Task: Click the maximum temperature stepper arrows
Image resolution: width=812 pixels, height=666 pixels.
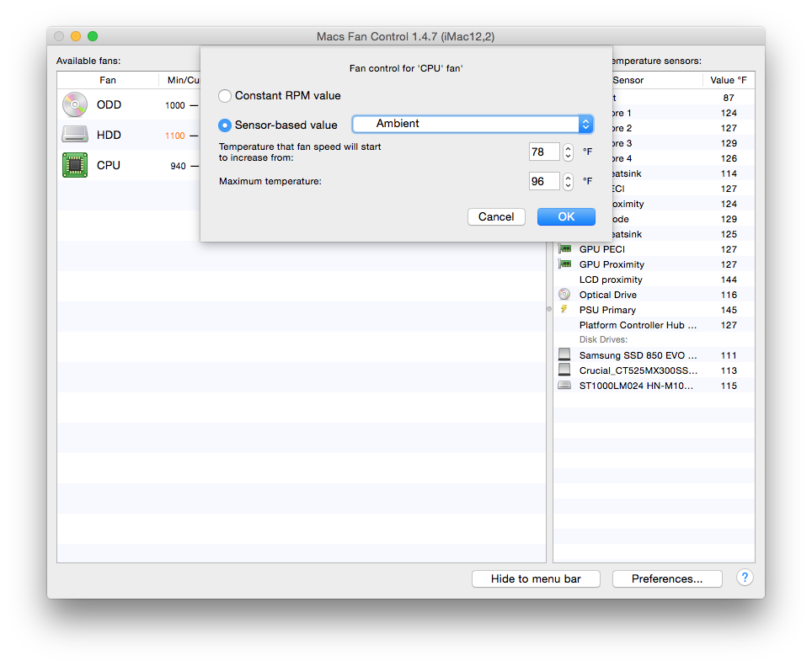Action: [x=568, y=181]
